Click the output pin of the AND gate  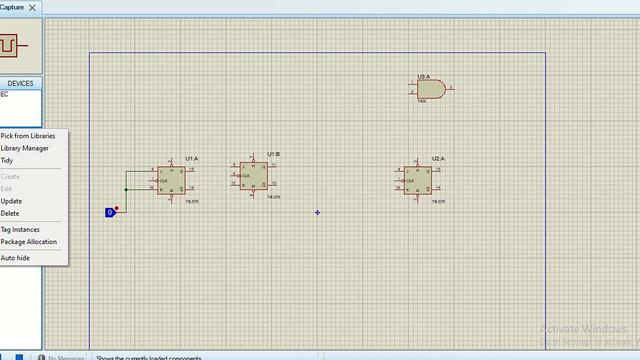coord(450,89)
